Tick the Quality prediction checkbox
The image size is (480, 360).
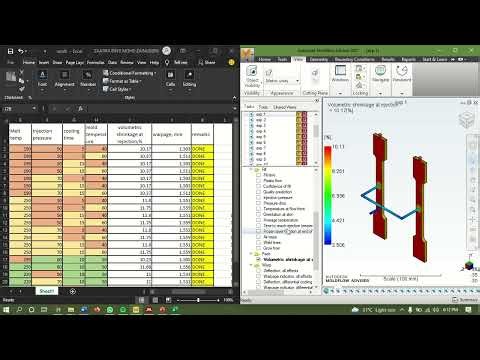coord(258,192)
